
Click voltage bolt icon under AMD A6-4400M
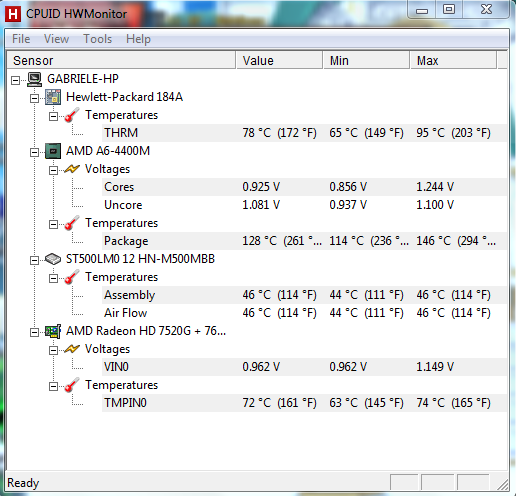point(72,169)
